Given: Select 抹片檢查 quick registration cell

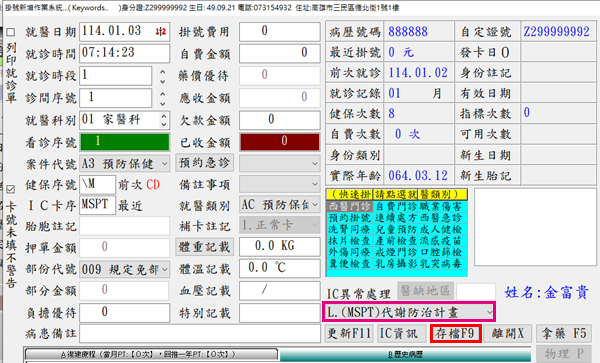Looking at the screenshot, I should pos(350,241).
